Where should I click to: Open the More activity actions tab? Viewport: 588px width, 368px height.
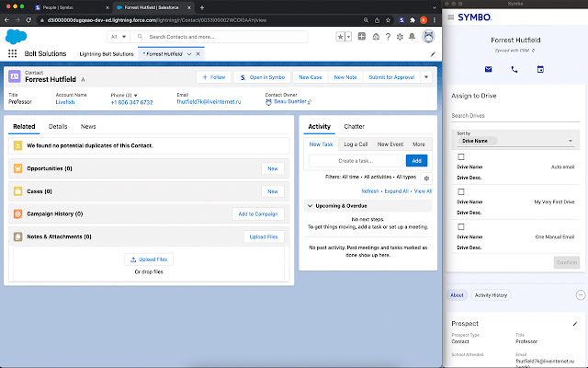click(x=419, y=144)
